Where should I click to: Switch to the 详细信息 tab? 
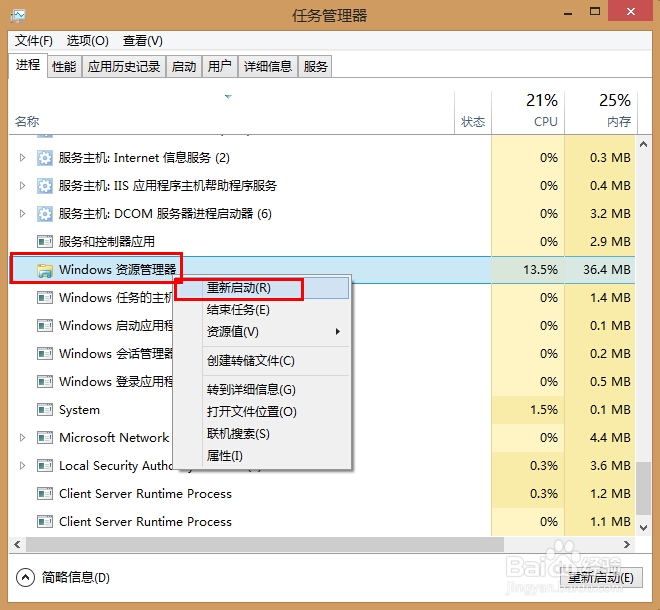tap(268, 67)
